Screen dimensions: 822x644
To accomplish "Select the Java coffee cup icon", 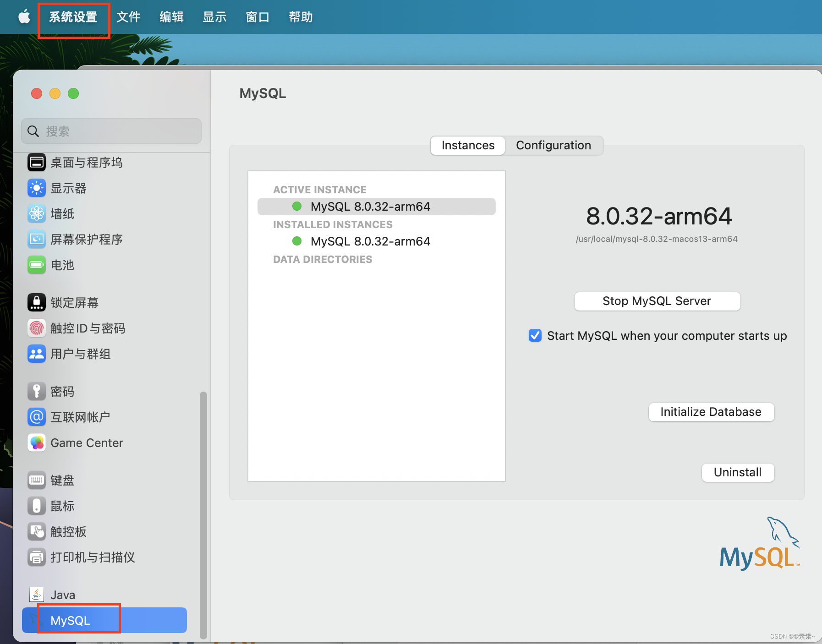I will [37, 595].
